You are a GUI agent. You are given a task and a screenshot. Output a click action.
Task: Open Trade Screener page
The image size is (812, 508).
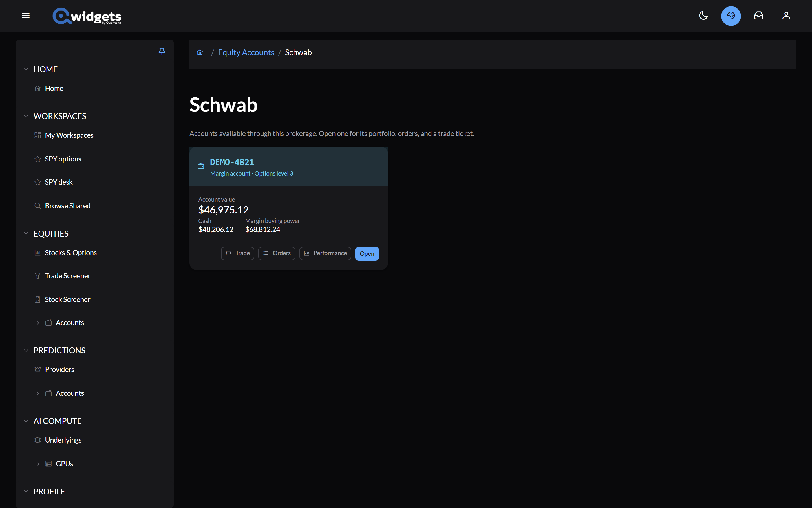(68, 276)
